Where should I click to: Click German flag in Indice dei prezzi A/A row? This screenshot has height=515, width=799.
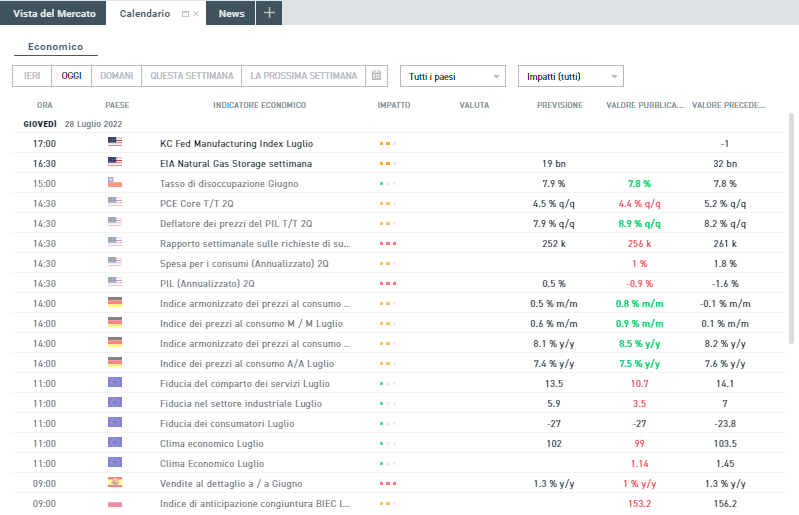115,363
